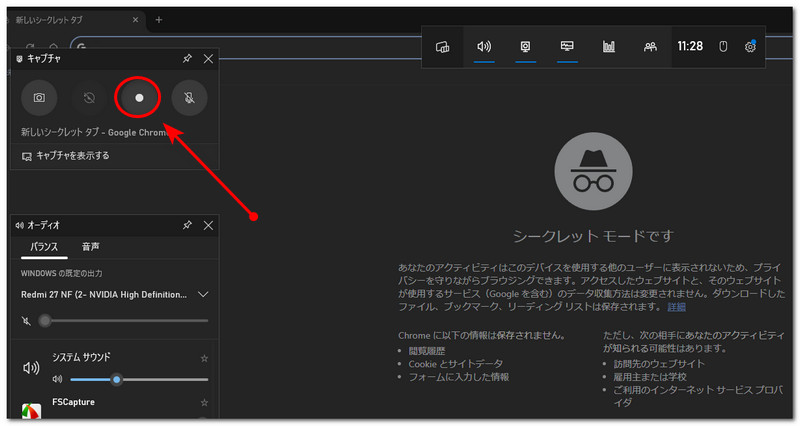Toggle the microphone in the capture widget
This screenshot has height=426, width=800.
pos(189,98)
